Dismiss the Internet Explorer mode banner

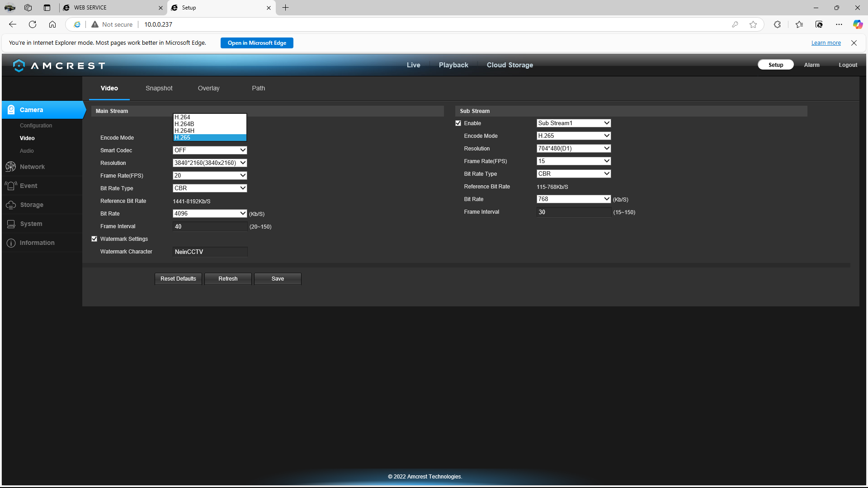click(x=854, y=43)
